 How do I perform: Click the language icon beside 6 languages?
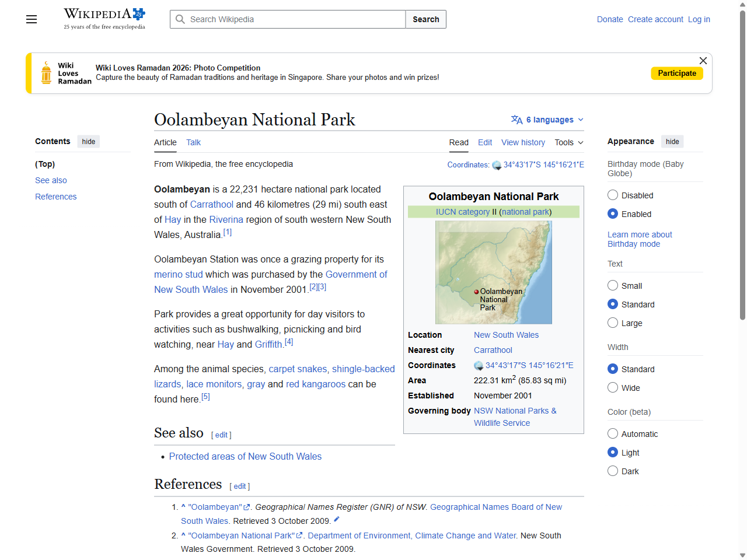(x=516, y=120)
